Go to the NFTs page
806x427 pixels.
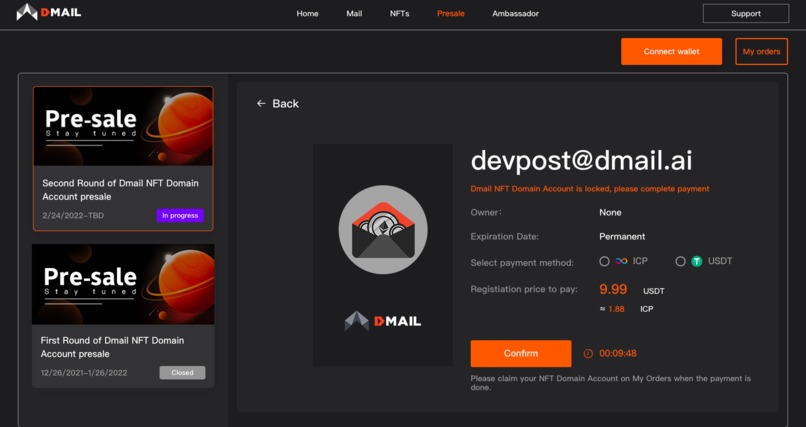pos(399,14)
